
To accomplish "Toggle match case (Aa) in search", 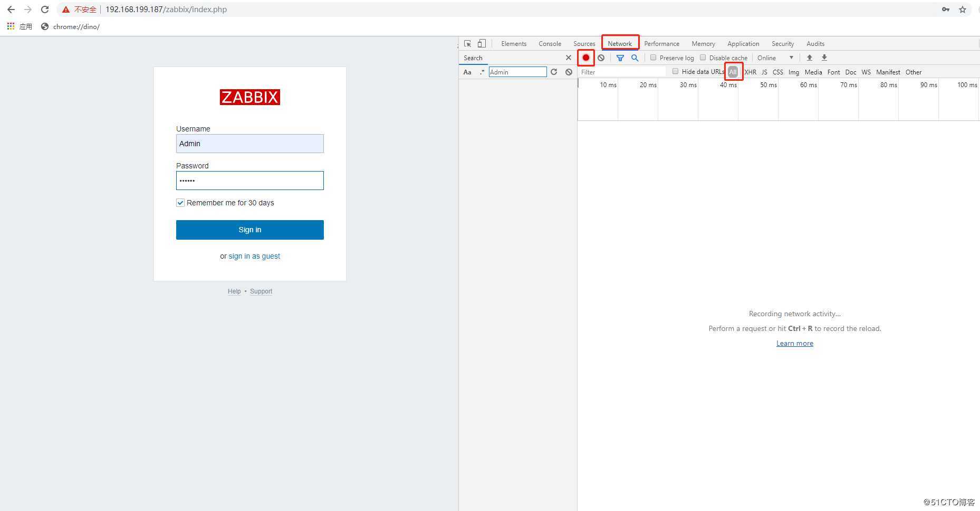I will [x=467, y=72].
